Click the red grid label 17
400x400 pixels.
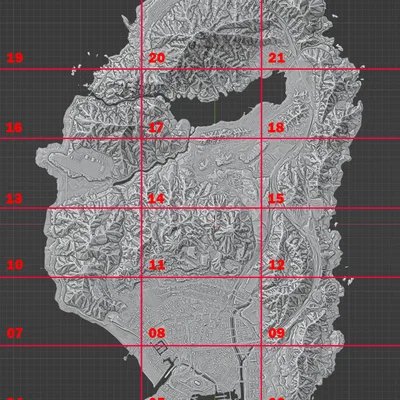(x=156, y=127)
